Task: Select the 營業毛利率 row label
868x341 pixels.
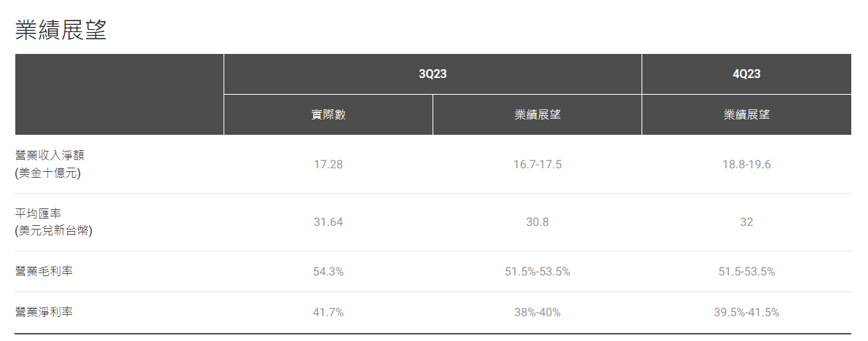Action: pyautogui.click(x=44, y=272)
